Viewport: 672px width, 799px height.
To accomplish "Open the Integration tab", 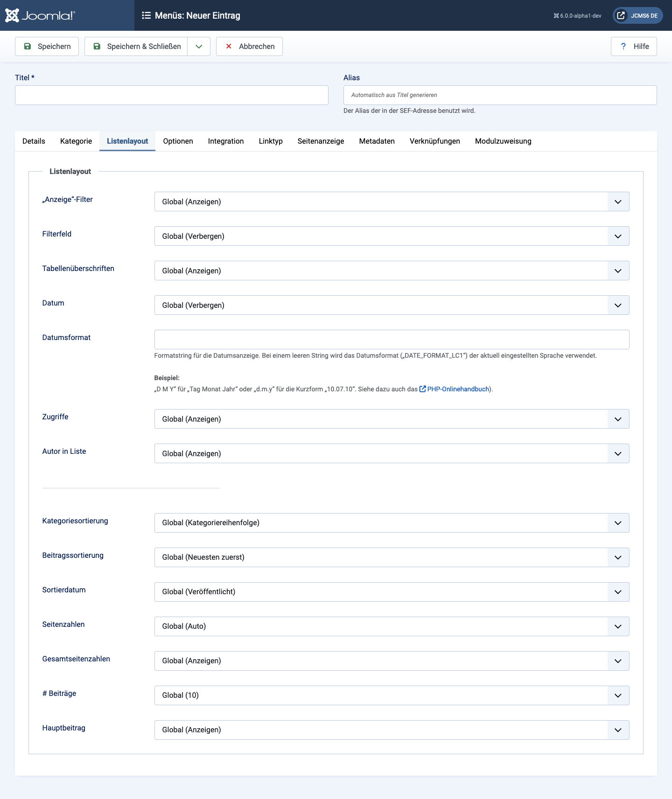I will coord(226,141).
